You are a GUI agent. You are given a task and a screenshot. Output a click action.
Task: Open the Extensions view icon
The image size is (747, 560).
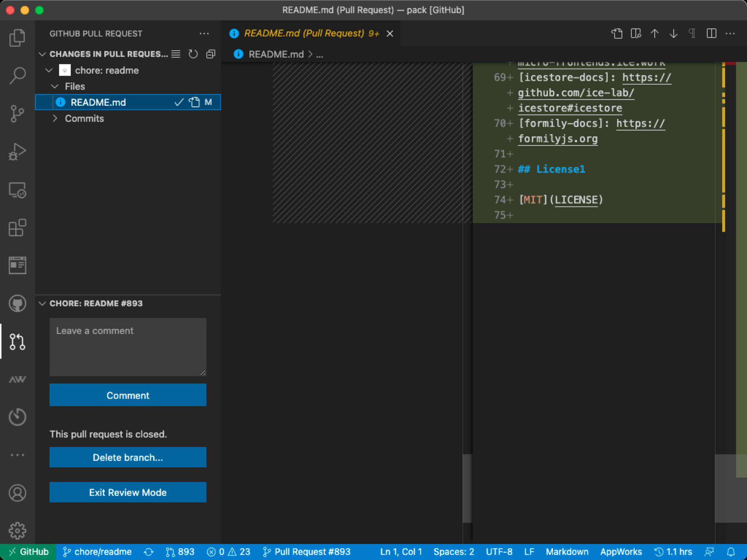(x=17, y=227)
